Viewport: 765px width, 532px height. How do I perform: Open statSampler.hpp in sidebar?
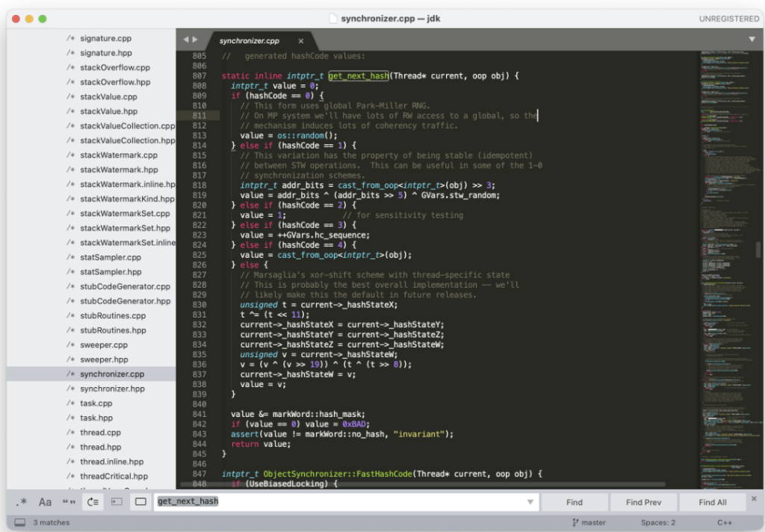pos(111,272)
